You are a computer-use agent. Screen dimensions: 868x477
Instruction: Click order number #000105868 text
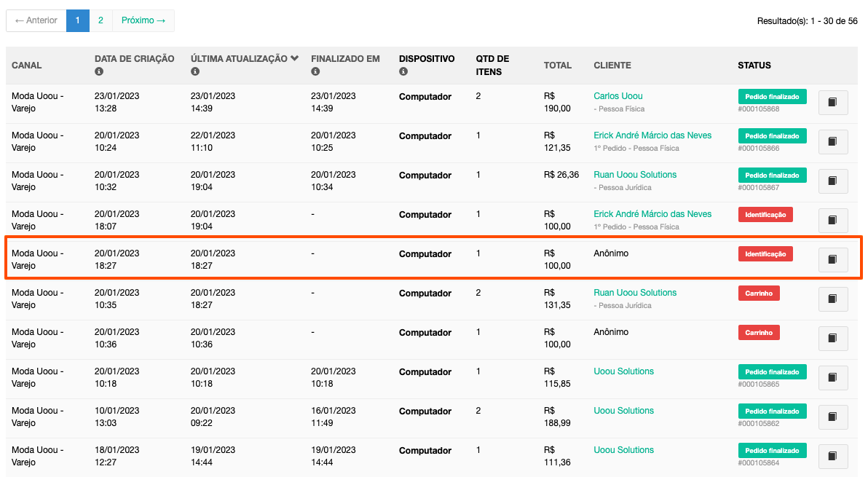point(758,109)
